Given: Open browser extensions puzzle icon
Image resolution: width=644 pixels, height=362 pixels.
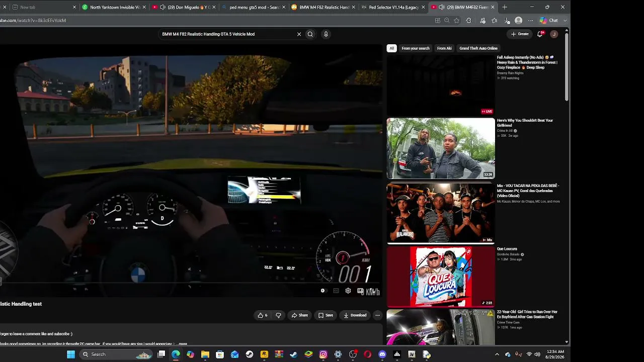Looking at the screenshot, I should [469, 21].
